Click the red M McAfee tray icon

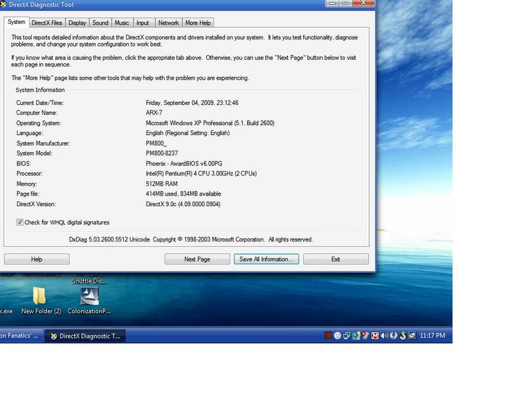[375, 336]
